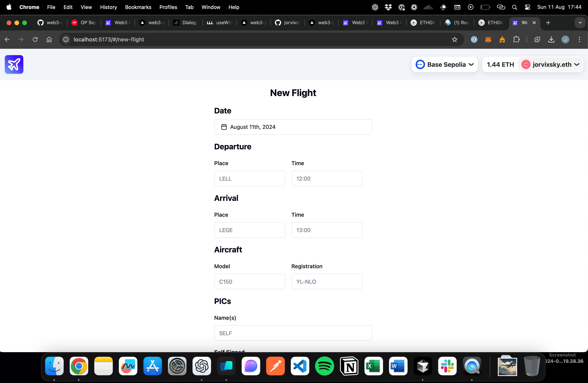Close the active We tab

534,23
